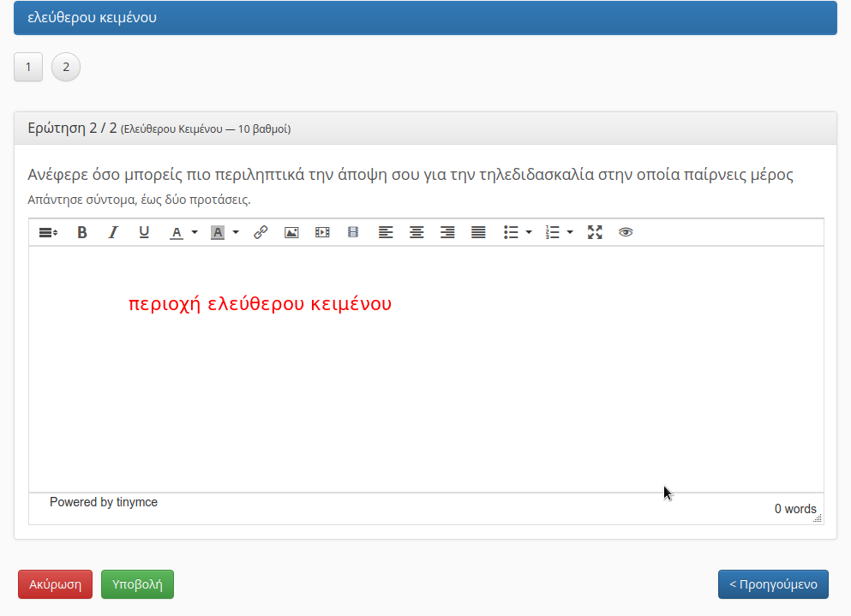Click the tinymce link in footer
851x616 pixels.
click(137, 502)
